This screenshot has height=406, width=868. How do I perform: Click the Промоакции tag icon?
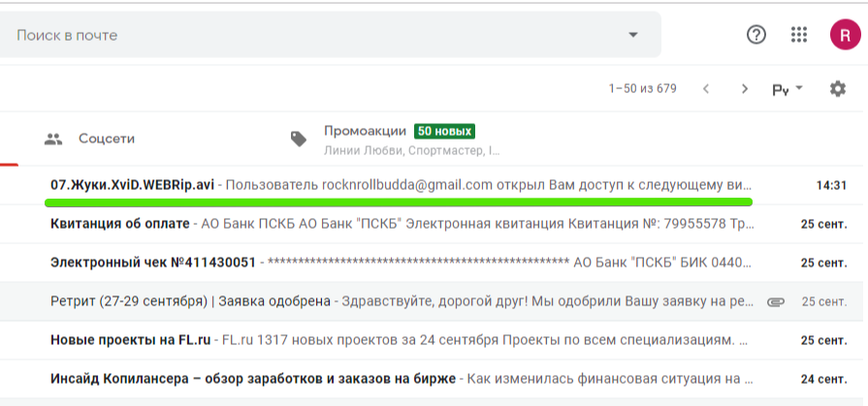click(x=299, y=139)
